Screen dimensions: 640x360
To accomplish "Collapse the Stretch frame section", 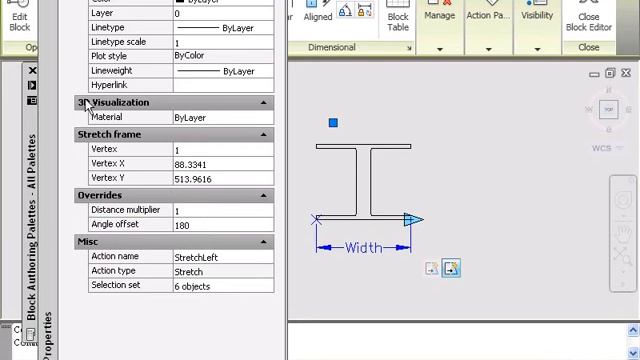I will coord(264,134).
